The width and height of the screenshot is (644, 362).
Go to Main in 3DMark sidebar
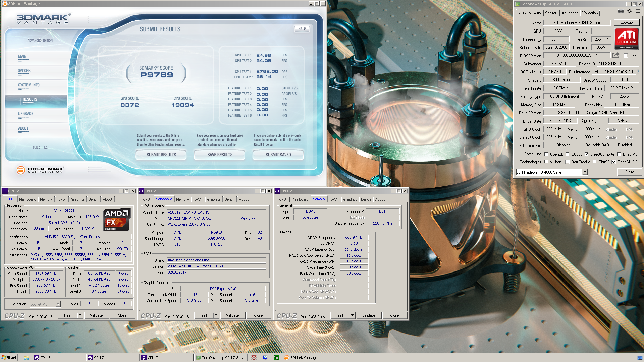point(22,56)
